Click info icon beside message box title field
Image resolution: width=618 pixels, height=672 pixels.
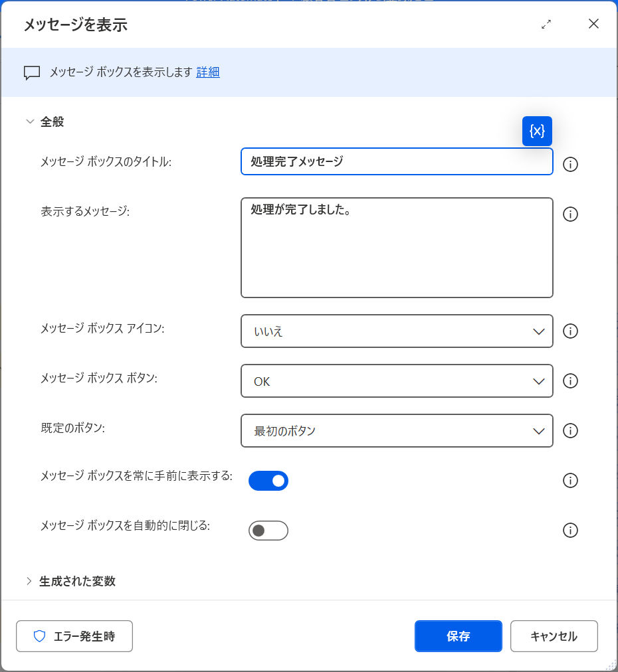coord(570,165)
